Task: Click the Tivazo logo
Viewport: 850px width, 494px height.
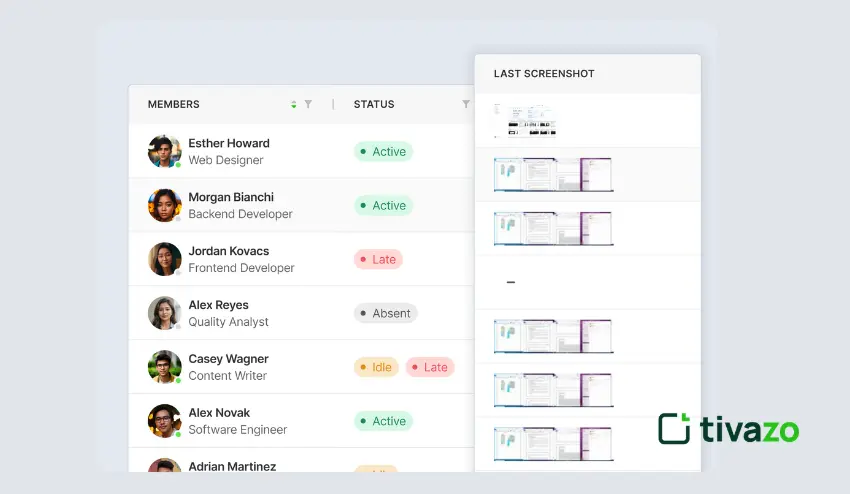Action: [728, 429]
